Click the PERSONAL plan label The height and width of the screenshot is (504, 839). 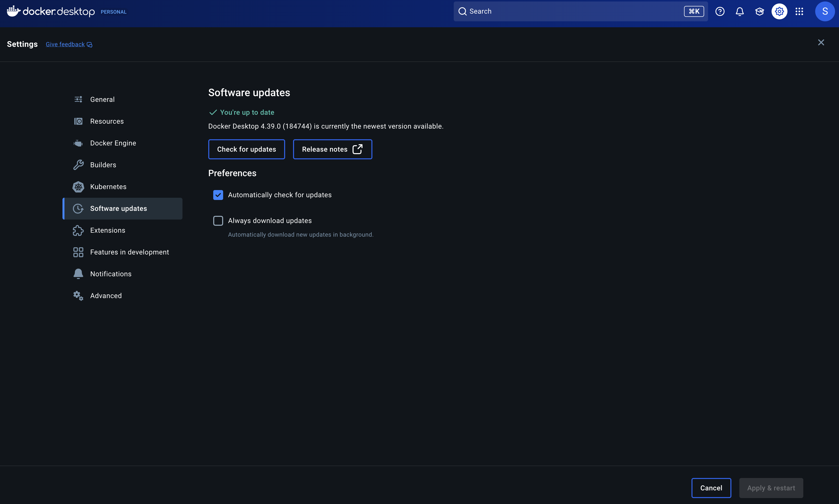[x=114, y=12]
